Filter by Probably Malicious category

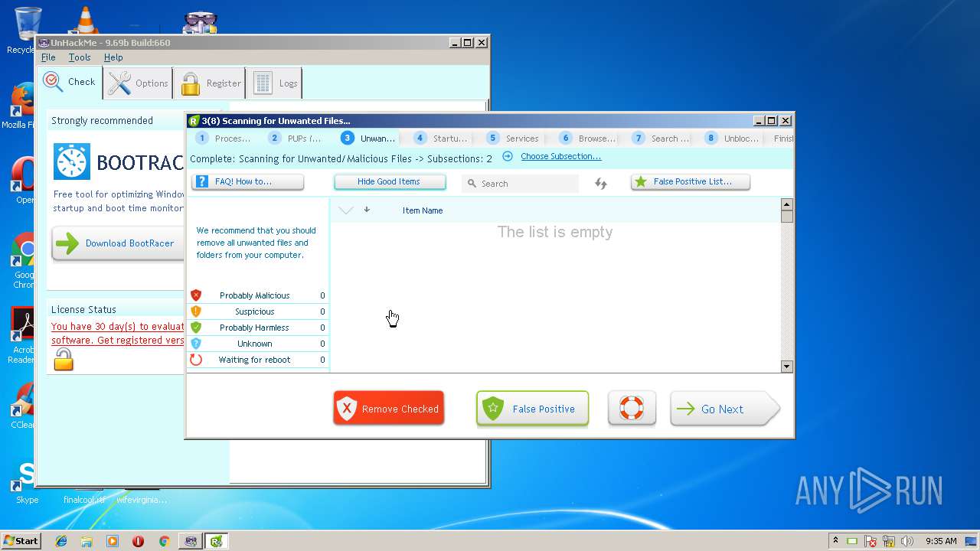[x=258, y=295]
